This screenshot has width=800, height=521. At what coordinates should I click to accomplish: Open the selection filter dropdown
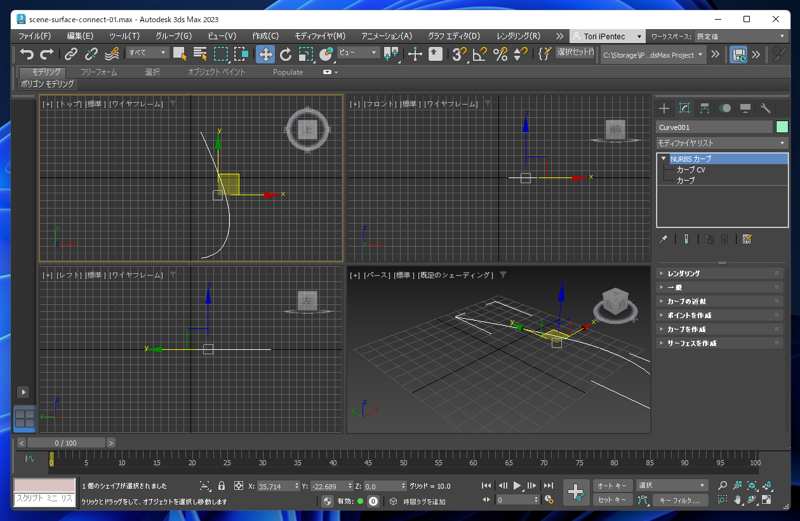147,53
